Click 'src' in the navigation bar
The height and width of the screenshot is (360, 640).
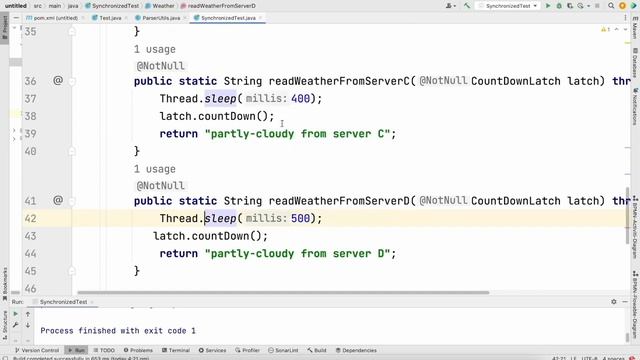click(x=38, y=6)
